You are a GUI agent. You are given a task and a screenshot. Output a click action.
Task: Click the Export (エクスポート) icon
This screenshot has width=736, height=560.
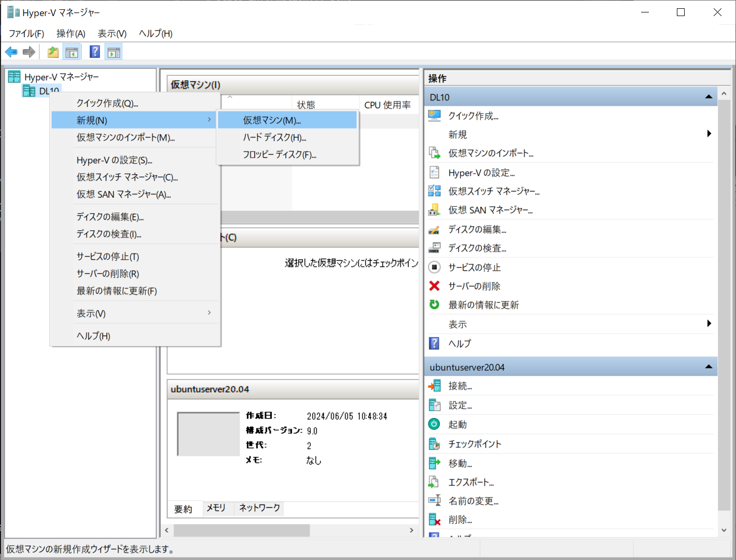[x=434, y=482]
